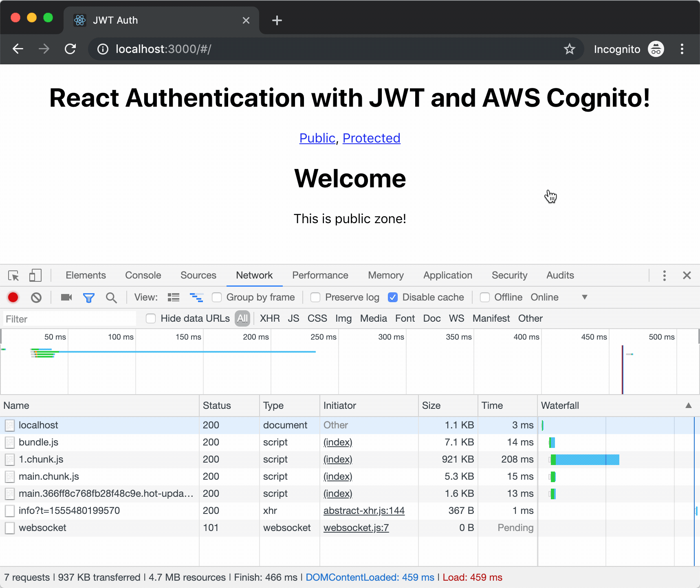The width and height of the screenshot is (700, 588).
Task: Click the Incognito profile icon
Action: click(x=656, y=49)
